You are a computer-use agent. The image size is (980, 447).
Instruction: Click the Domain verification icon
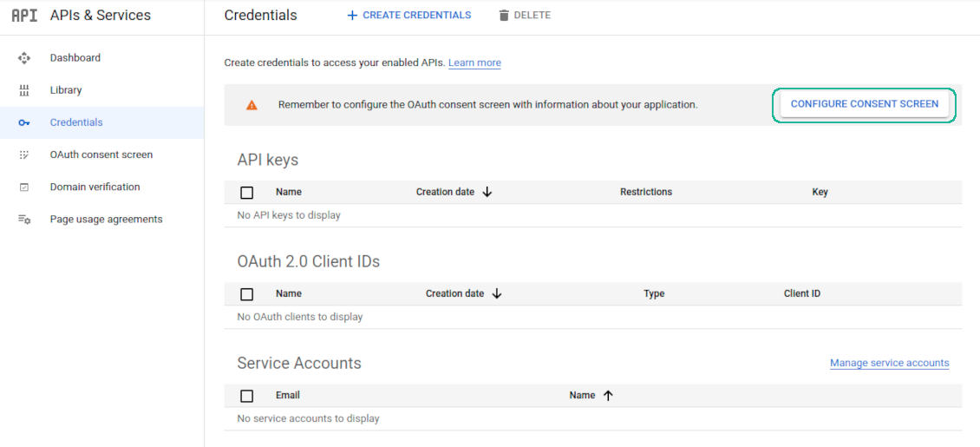24,187
